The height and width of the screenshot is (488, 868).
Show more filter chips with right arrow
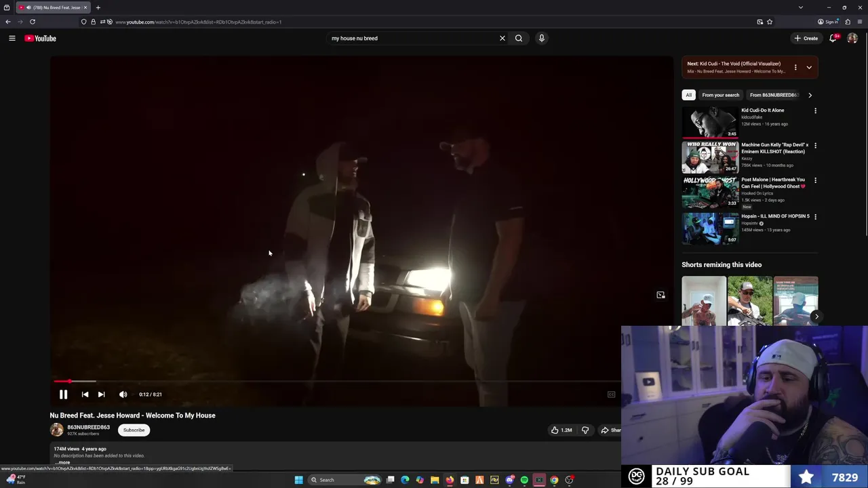pos(810,95)
